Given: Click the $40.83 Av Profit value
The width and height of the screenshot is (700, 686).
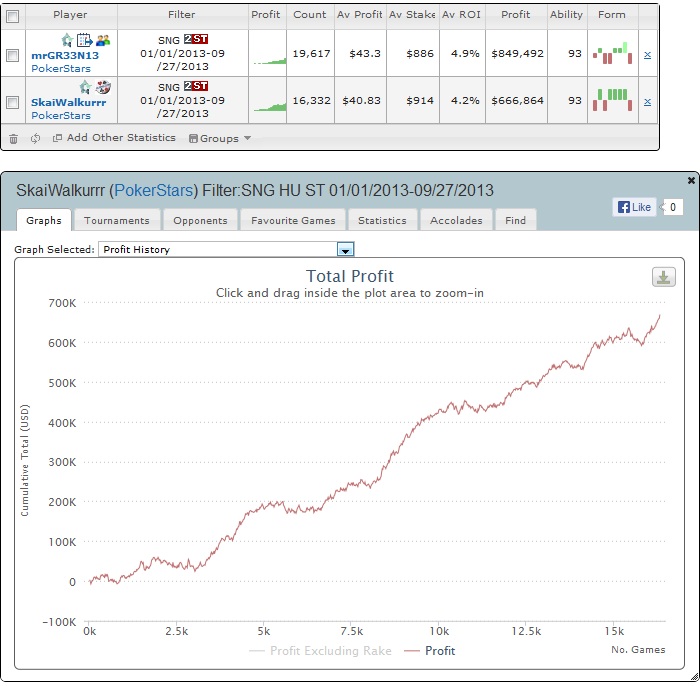Looking at the screenshot, I should coord(361,101).
